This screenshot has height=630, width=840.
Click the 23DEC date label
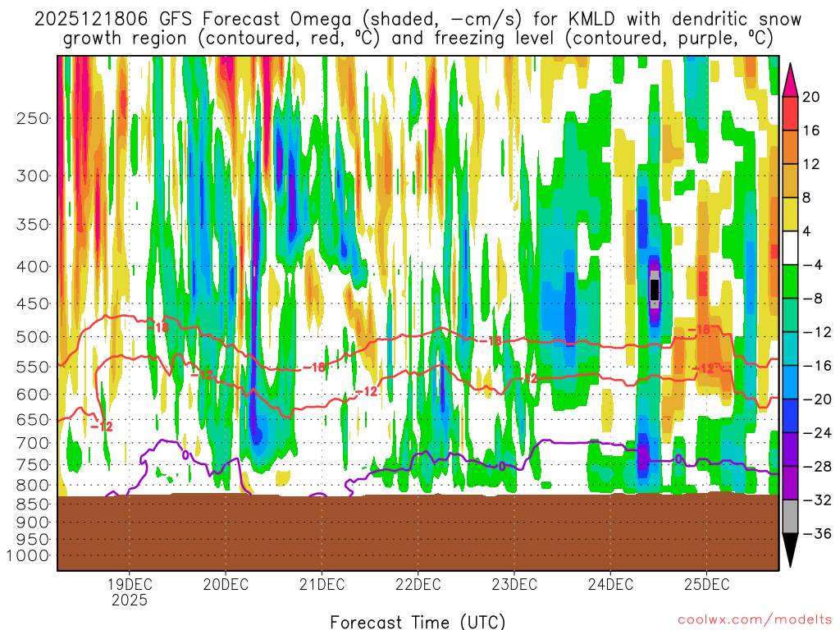click(x=514, y=584)
